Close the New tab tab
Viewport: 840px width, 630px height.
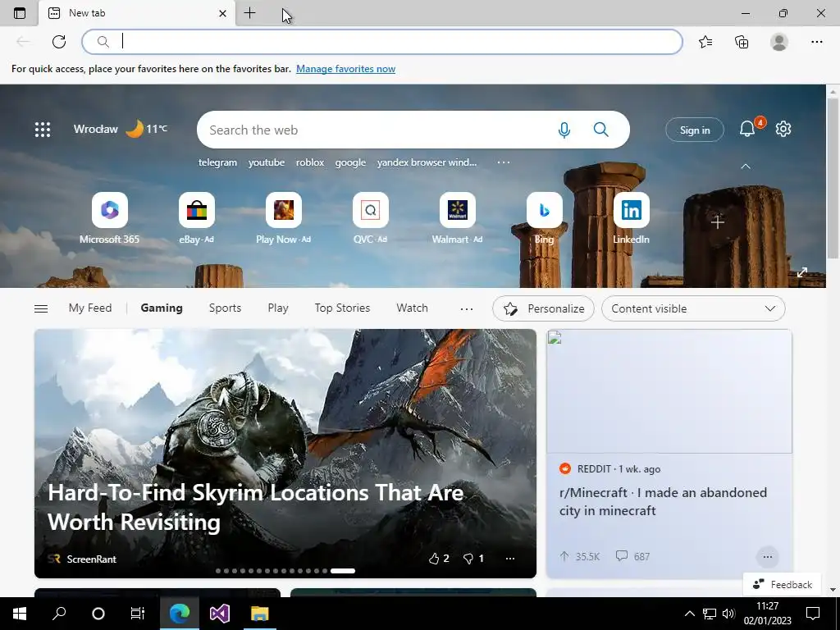[x=223, y=13]
